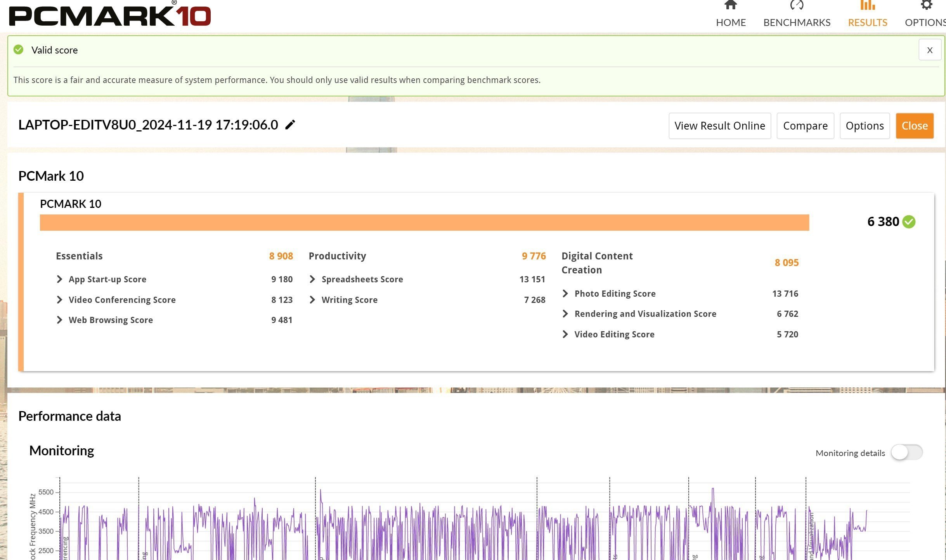Click the Valid score green check icon
946x560 pixels.
click(18, 50)
